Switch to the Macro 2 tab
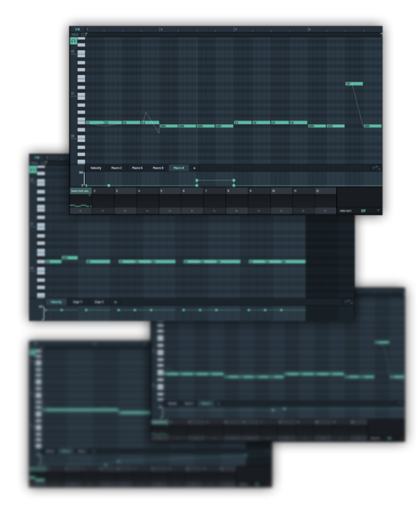Viewport: 420px width, 517px height. pos(116,168)
